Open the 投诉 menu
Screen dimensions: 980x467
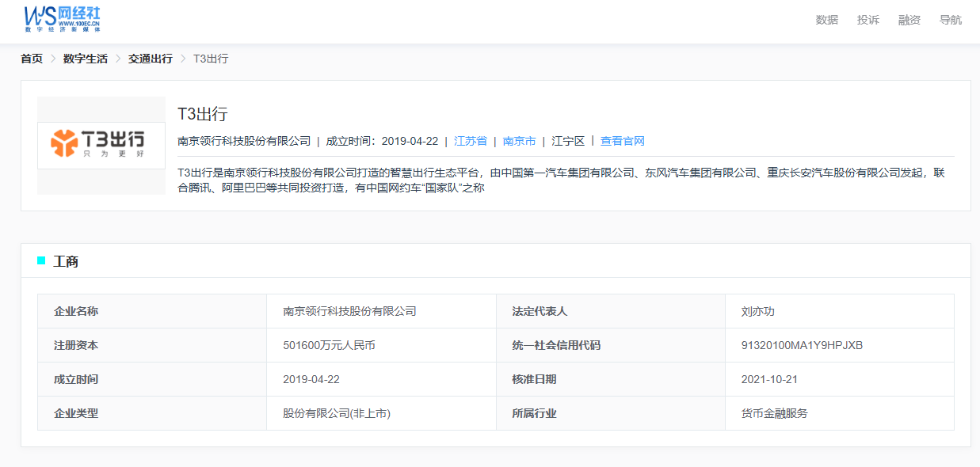(868, 20)
